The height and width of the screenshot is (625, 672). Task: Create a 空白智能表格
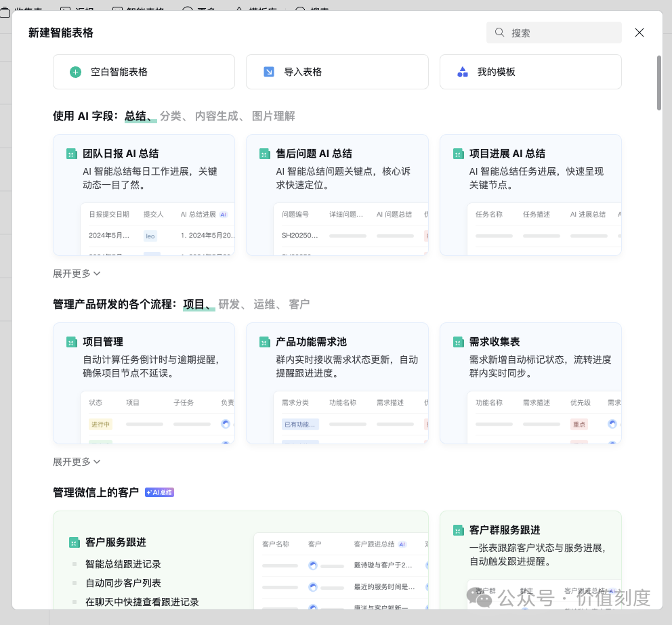point(144,72)
